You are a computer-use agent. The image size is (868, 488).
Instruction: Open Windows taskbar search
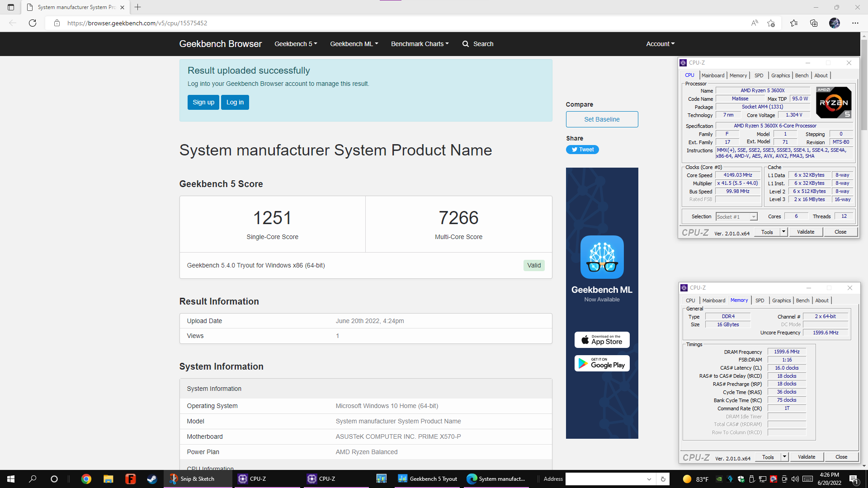(33, 479)
